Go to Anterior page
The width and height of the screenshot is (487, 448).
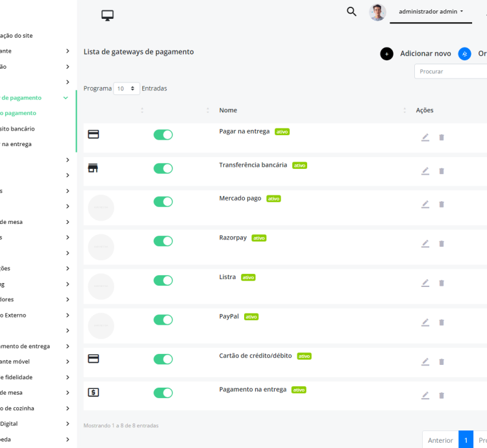440,440
